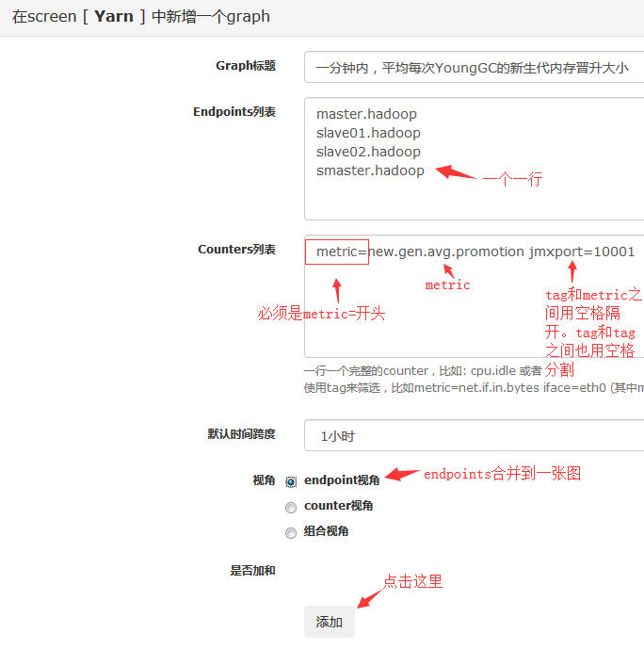The width and height of the screenshot is (644, 650).
Task: Click the Counters列表 field label
Action: (x=236, y=250)
